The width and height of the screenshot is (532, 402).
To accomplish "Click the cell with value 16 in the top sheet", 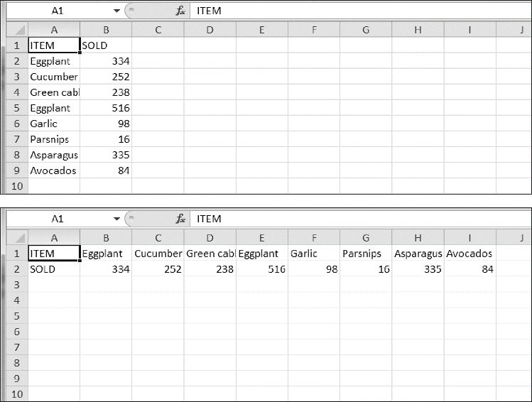I will click(106, 139).
